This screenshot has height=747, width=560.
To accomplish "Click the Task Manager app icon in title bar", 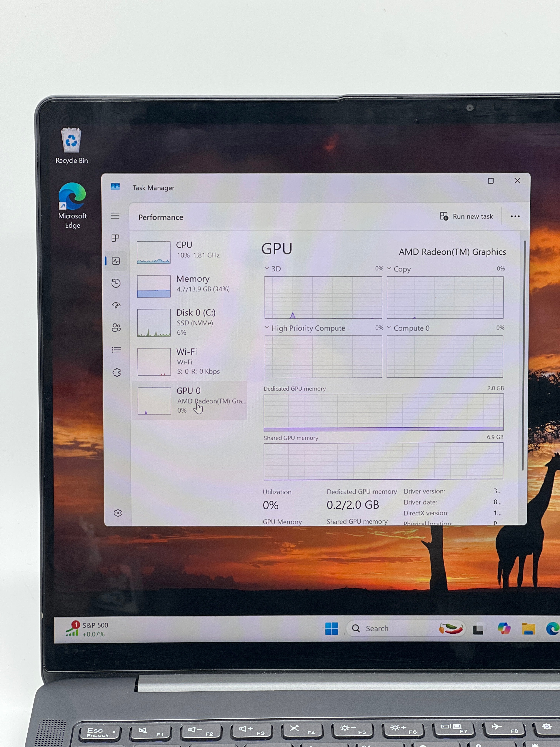I will click(x=115, y=186).
